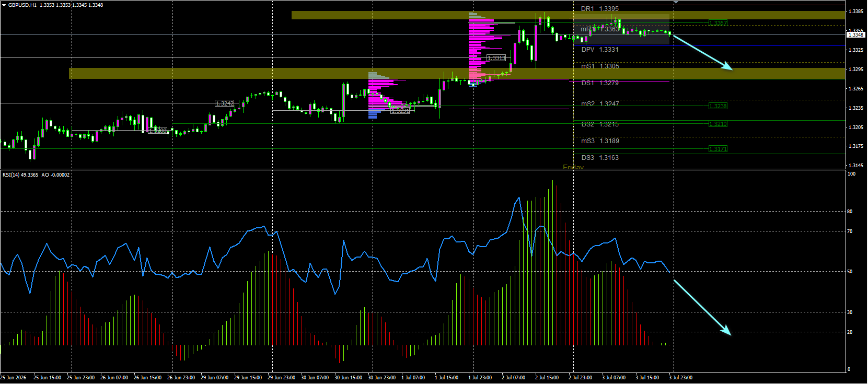Click the green 1.3238 price tag
The image size is (868, 384).
click(x=717, y=106)
